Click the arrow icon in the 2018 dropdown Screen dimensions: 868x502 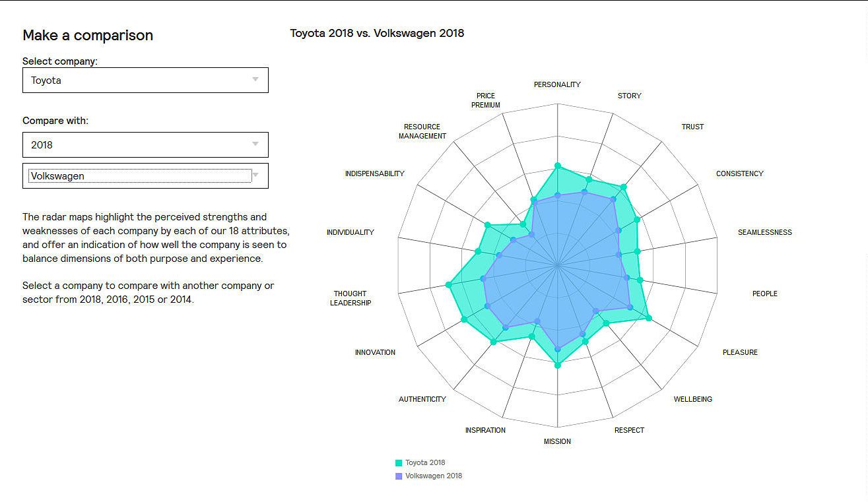255,144
